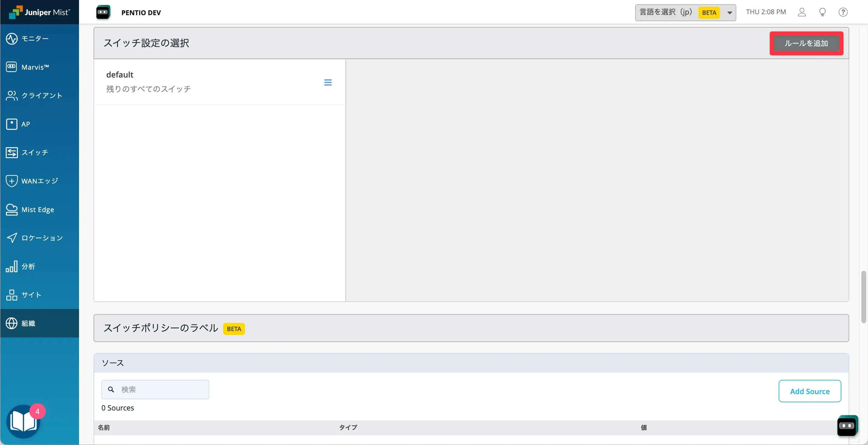Open the WANエッジ section
Viewport: 868px width, 445px height.
tap(39, 181)
